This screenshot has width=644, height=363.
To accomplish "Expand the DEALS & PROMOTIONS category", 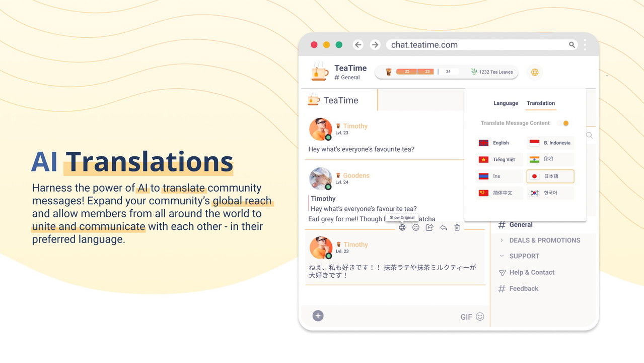I will [x=539, y=240].
